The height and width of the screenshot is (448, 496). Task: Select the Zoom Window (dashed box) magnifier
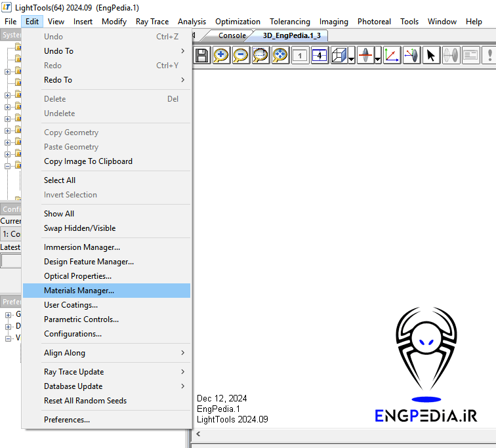[x=260, y=56]
